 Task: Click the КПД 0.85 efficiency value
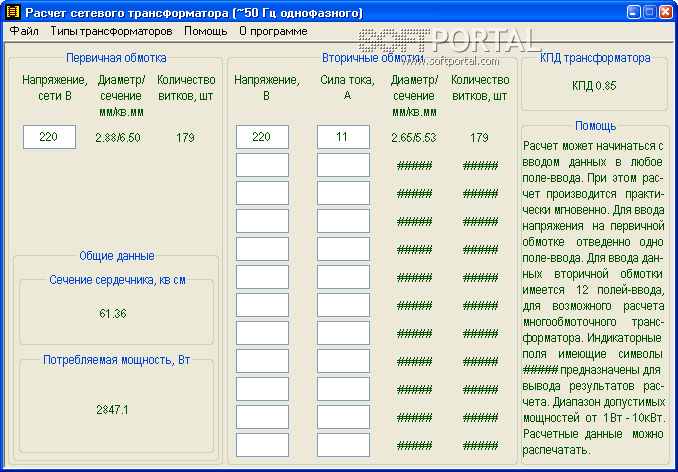[x=594, y=86]
